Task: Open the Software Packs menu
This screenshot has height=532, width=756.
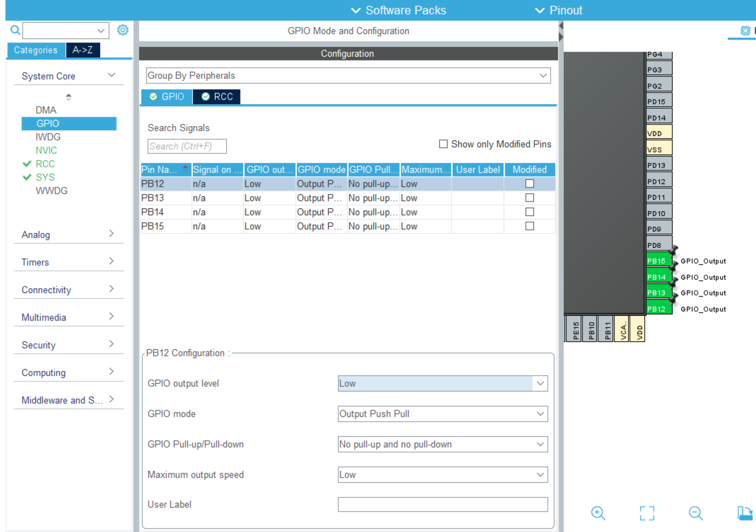Action: (x=398, y=10)
